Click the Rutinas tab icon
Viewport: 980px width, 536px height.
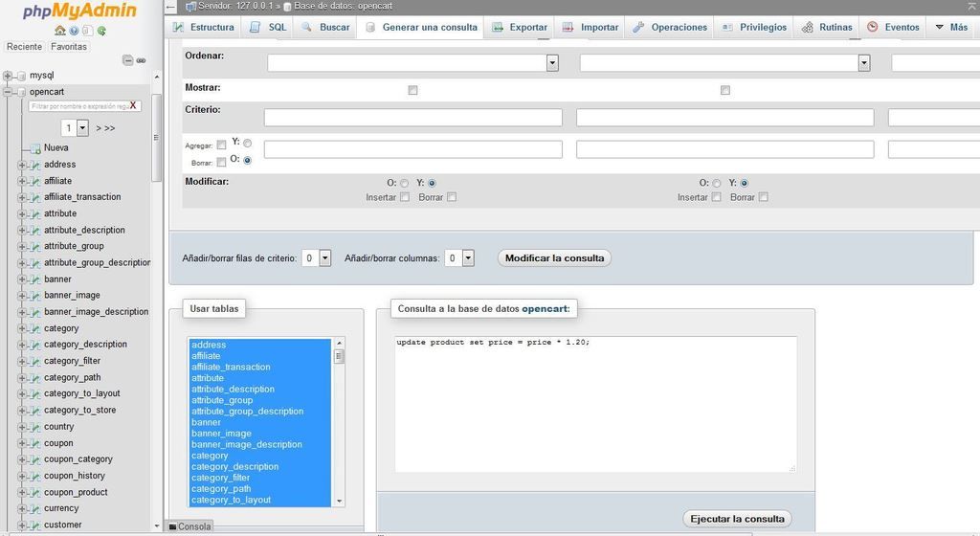pyautogui.click(x=808, y=27)
